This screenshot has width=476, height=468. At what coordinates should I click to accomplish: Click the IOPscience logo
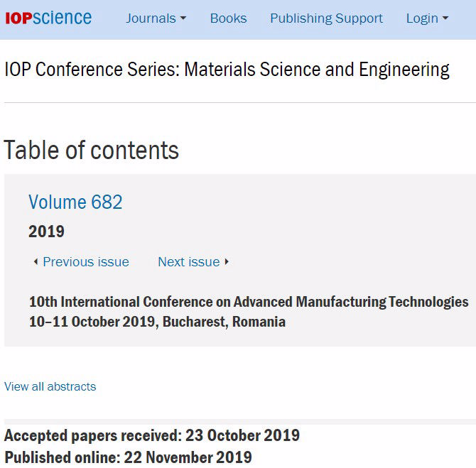48,18
